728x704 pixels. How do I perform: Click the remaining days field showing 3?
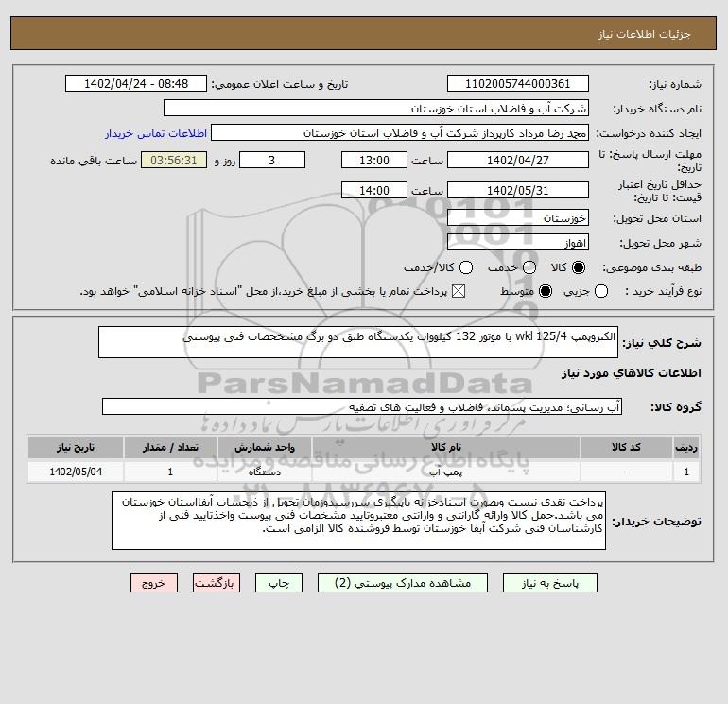272,160
